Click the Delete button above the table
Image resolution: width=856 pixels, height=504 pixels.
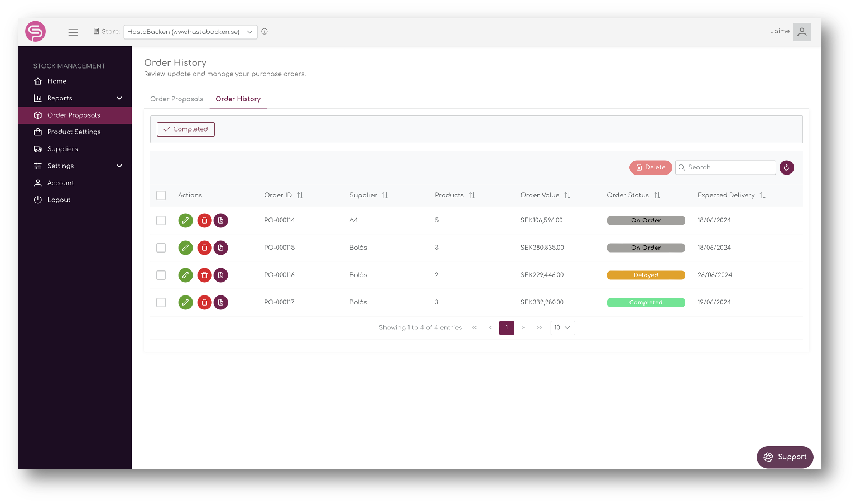pyautogui.click(x=650, y=167)
